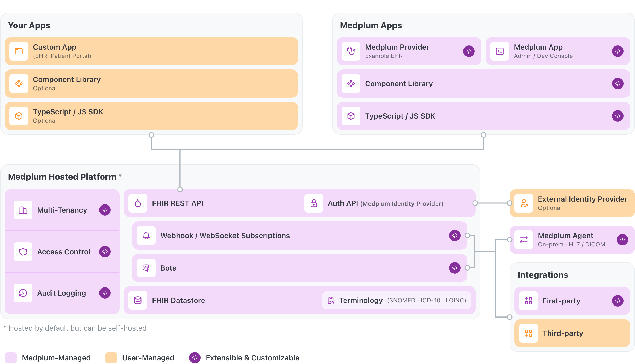635x364 pixels.
Task: Click the code badge next to Multi-Tenancy
Action: [x=105, y=210]
